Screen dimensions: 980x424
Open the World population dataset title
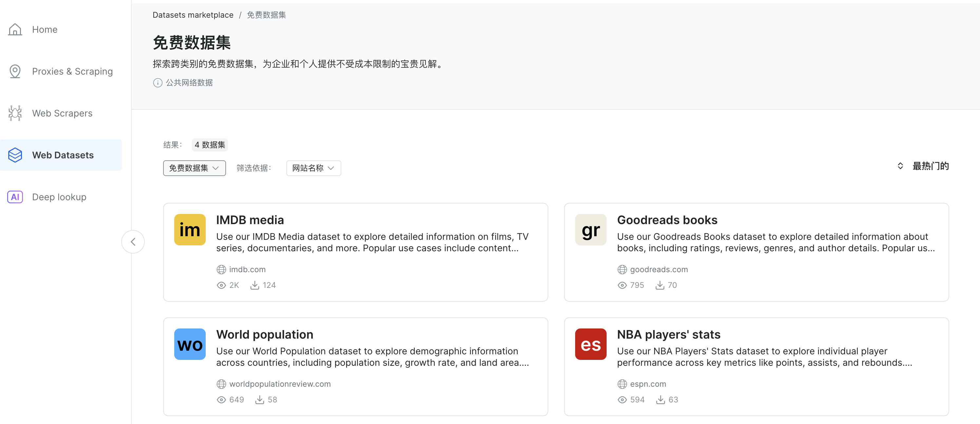pyautogui.click(x=264, y=334)
